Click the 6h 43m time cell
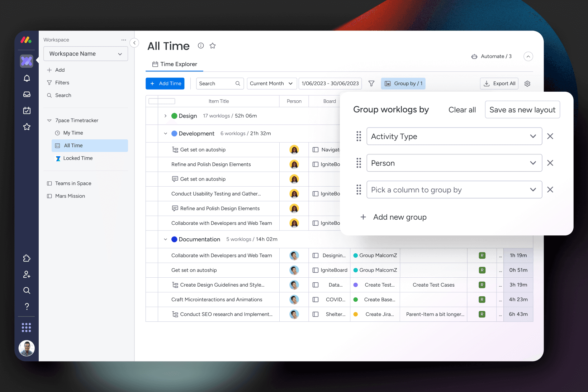The height and width of the screenshot is (392, 588). tap(518, 314)
